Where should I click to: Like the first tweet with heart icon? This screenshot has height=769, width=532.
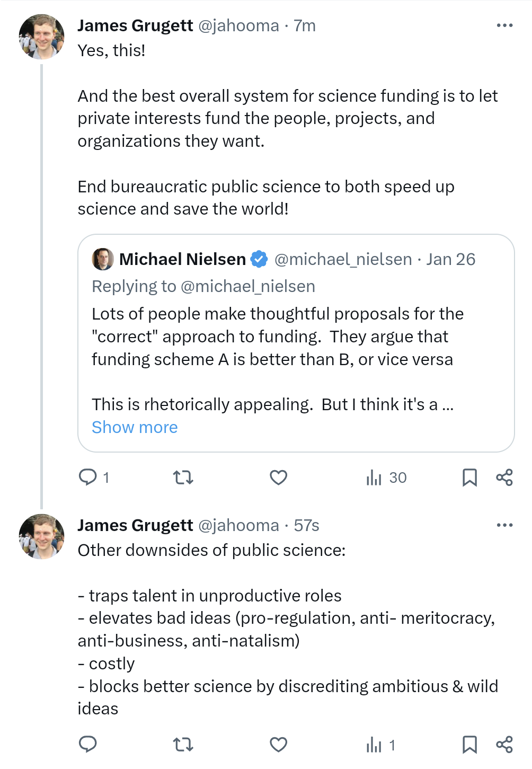[x=278, y=478]
